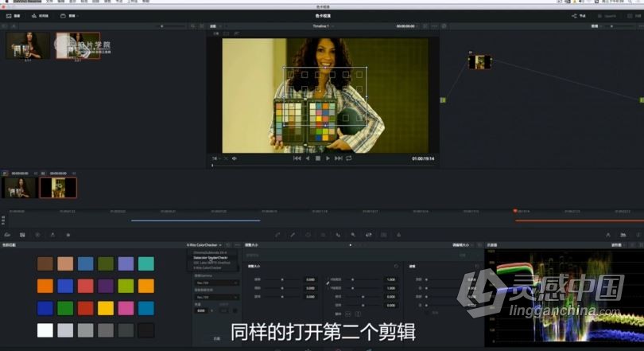This screenshot has width=644, height=351.
Task: Open the Key palette icon
Action: pyautogui.click(x=353, y=235)
